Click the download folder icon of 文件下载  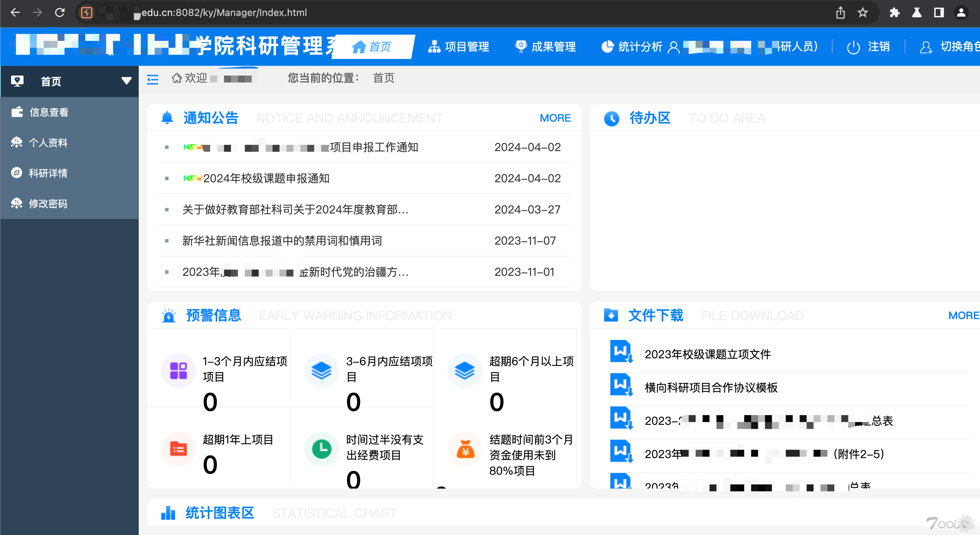click(611, 315)
